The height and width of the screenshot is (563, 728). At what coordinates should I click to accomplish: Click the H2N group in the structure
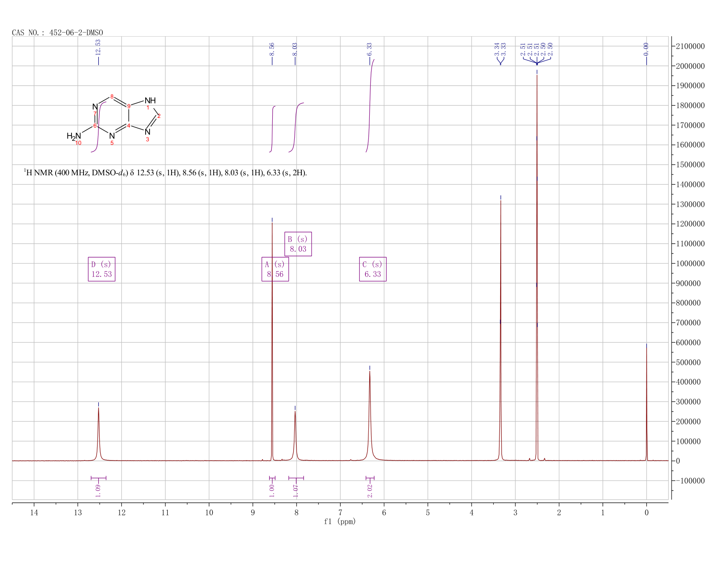[x=74, y=136]
